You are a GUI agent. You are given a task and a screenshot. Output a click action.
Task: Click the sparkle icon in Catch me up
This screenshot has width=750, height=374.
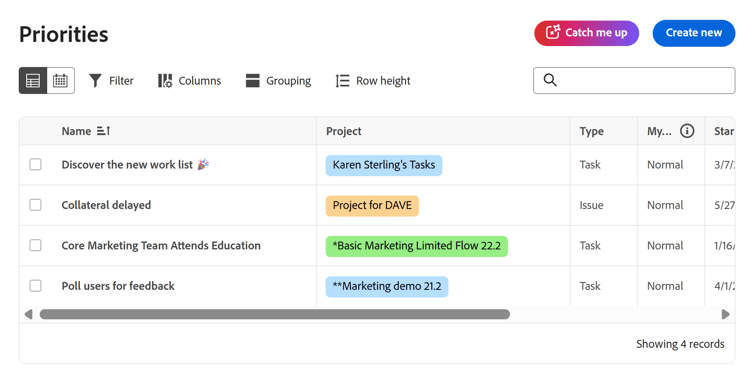click(553, 33)
